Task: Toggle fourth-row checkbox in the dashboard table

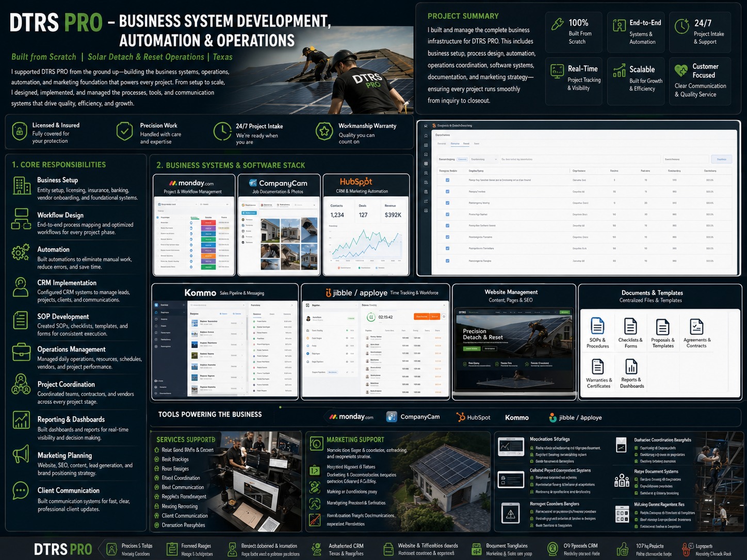Action: click(447, 214)
